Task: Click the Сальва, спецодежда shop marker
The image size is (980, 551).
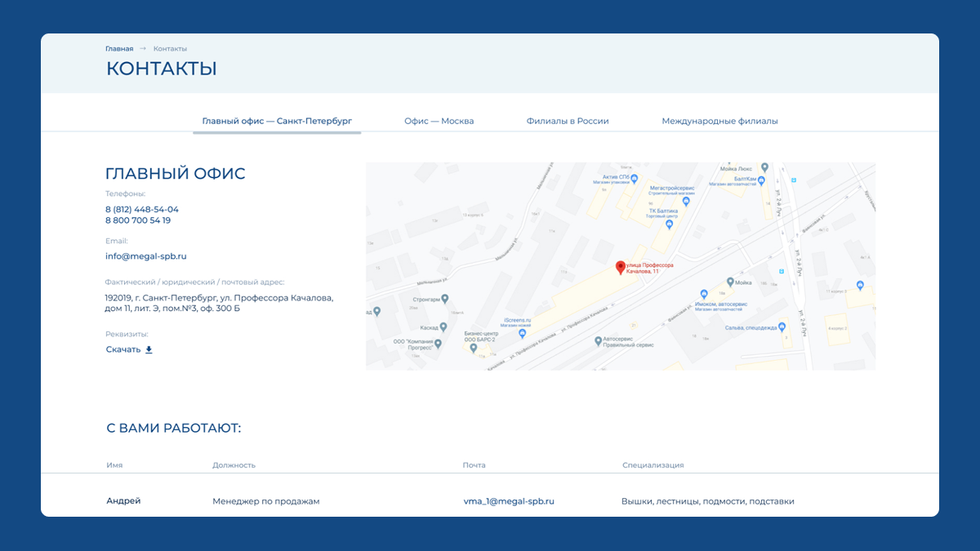Action: click(782, 327)
